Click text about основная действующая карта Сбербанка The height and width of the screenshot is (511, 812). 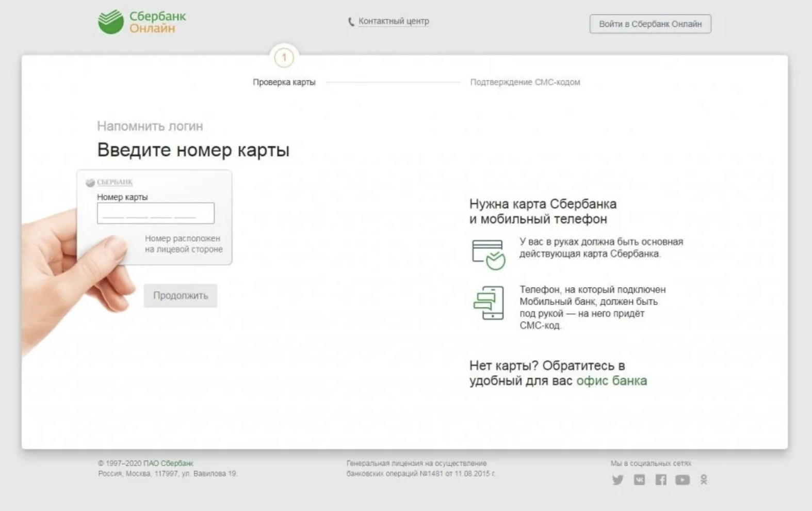tap(601, 248)
